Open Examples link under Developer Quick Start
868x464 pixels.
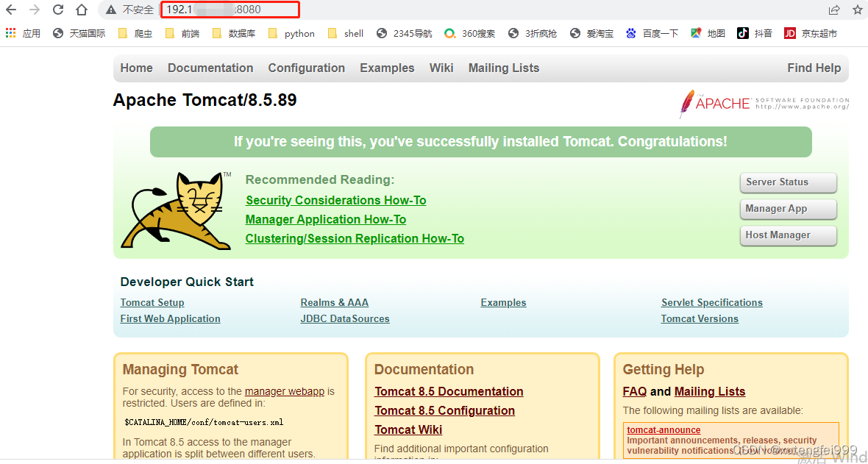[x=503, y=303]
